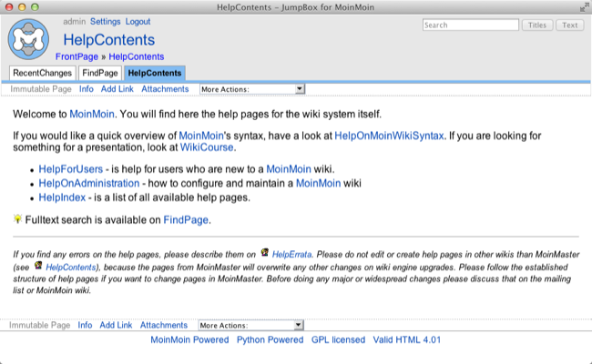Open the HelpContents page title link
This screenshot has height=364, width=592.
(108, 40)
